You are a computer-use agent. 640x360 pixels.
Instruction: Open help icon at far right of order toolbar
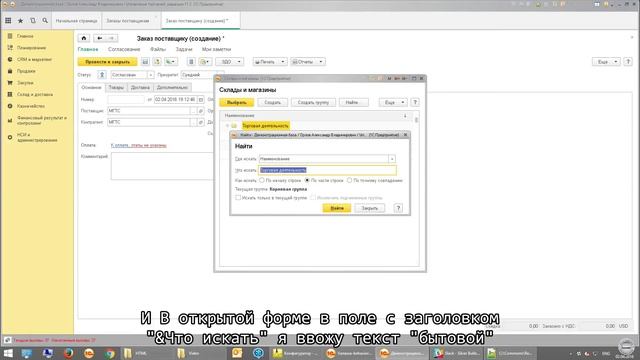tap(628, 62)
